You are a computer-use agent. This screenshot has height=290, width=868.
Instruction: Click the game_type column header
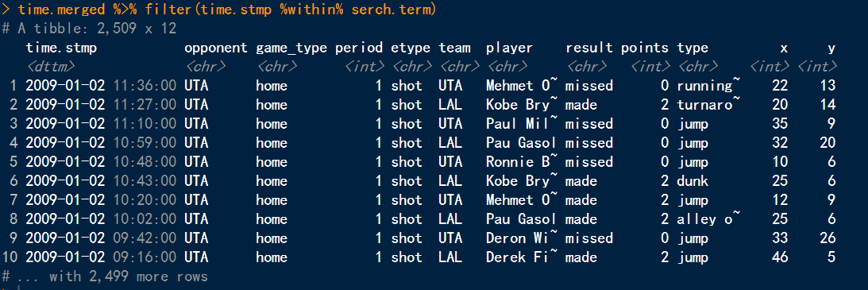click(291, 48)
